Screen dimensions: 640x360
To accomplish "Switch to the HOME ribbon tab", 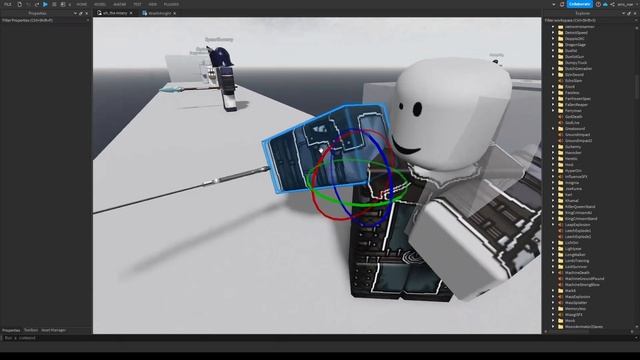I will click(82, 4).
